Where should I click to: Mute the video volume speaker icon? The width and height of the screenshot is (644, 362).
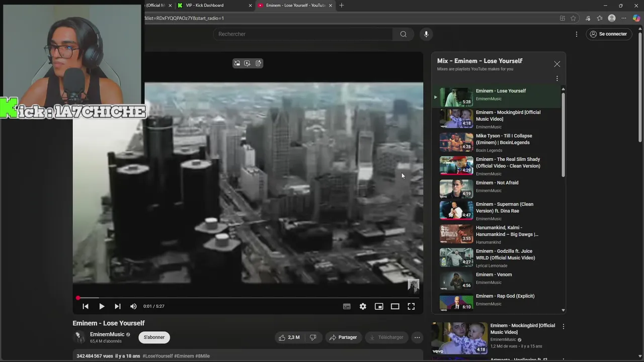pyautogui.click(x=133, y=306)
